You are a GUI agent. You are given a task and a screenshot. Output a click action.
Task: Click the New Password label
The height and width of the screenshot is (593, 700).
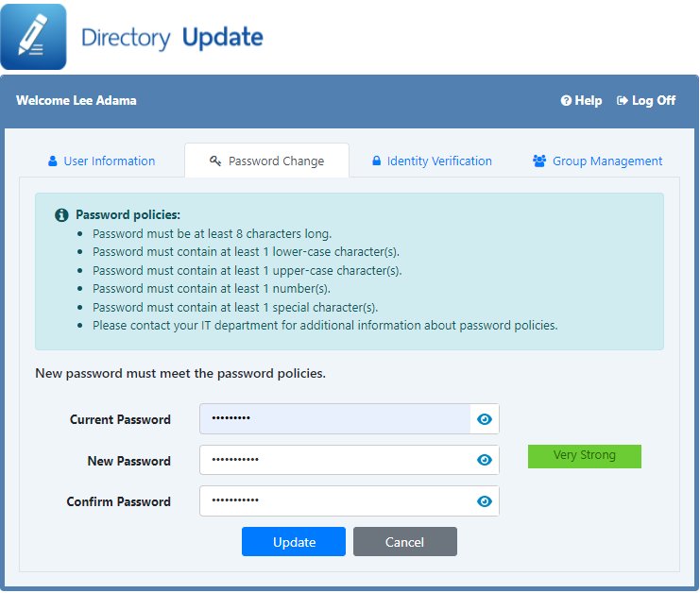click(129, 461)
